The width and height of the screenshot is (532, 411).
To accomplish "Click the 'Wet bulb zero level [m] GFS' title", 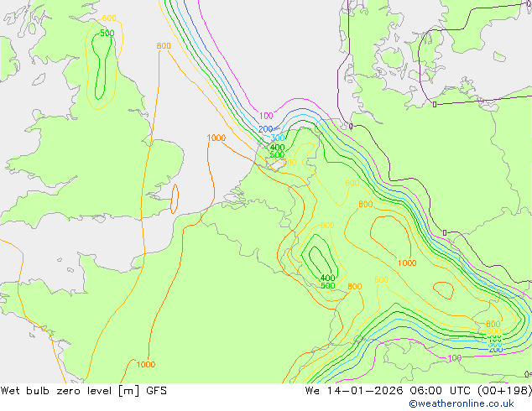I will point(83,391).
